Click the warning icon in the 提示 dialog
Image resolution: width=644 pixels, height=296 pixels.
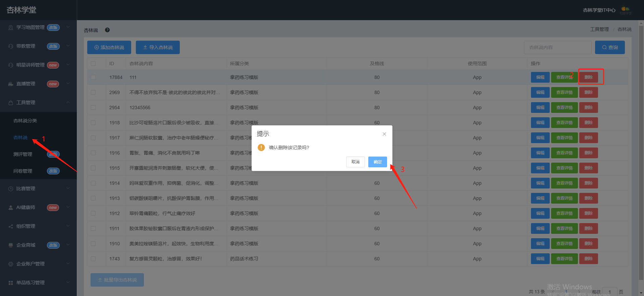(261, 147)
